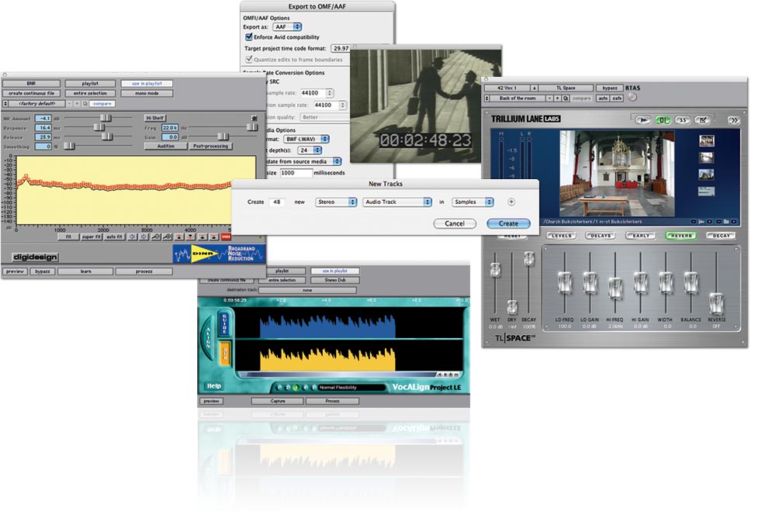
Task: Click the digidesign logo badge
Action: tap(35, 257)
